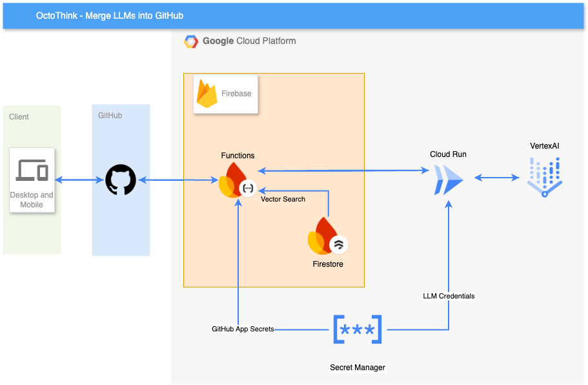This screenshot has height=385, width=588.
Task: Click the 'Google Cloud Platform' heading text
Action: [x=249, y=41]
